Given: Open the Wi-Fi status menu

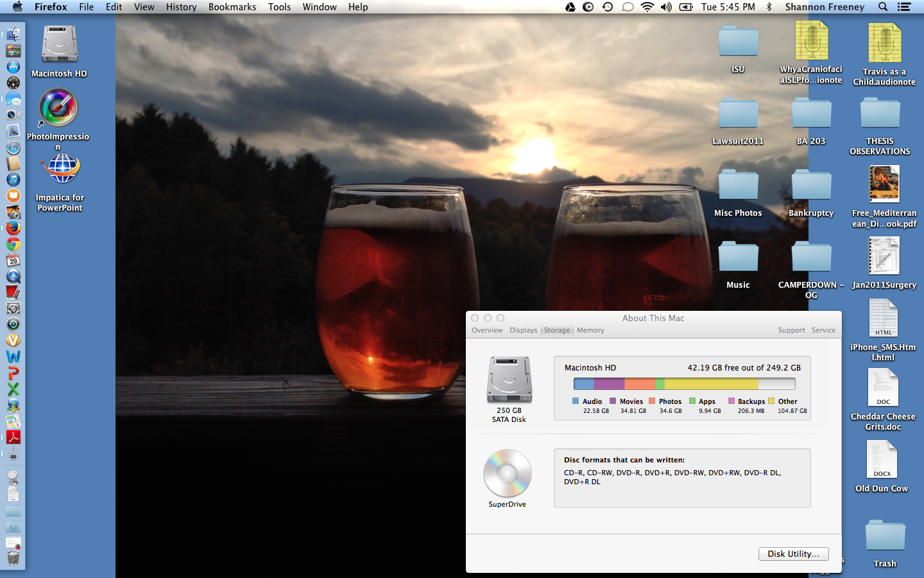Looking at the screenshot, I should tap(647, 7).
